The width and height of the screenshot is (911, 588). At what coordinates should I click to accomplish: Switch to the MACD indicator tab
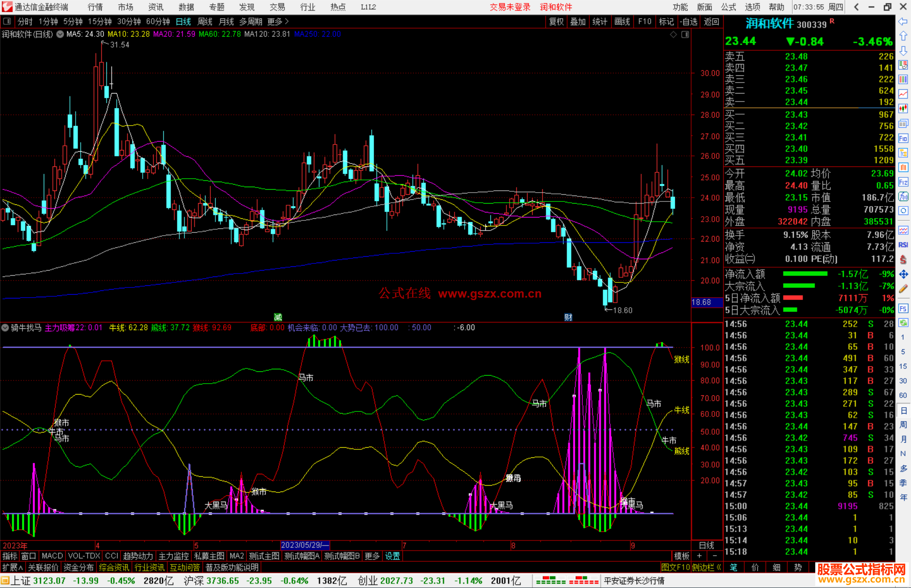(52, 556)
